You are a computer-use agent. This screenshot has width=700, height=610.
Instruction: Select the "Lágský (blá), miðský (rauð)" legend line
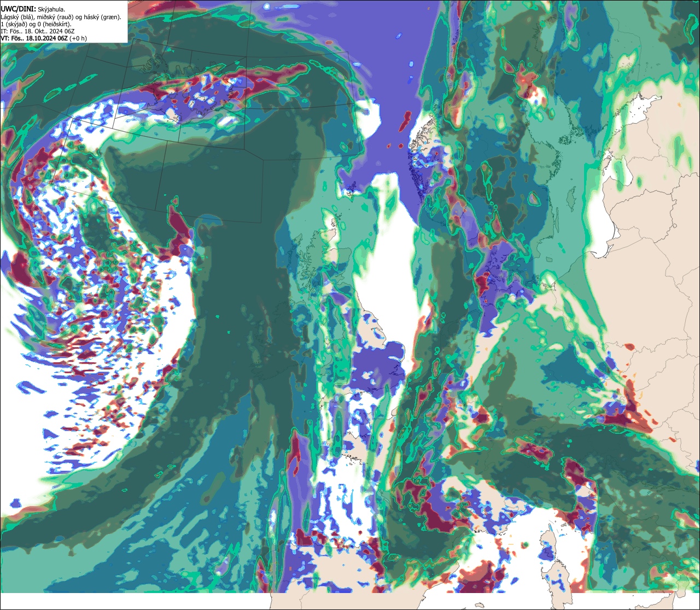[61, 17]
